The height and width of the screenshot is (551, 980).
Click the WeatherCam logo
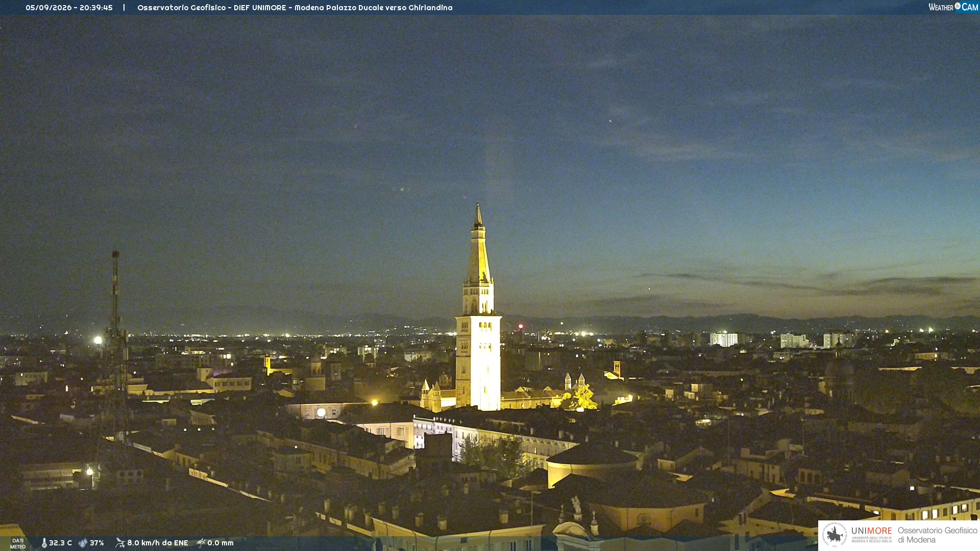pos(953,7)
